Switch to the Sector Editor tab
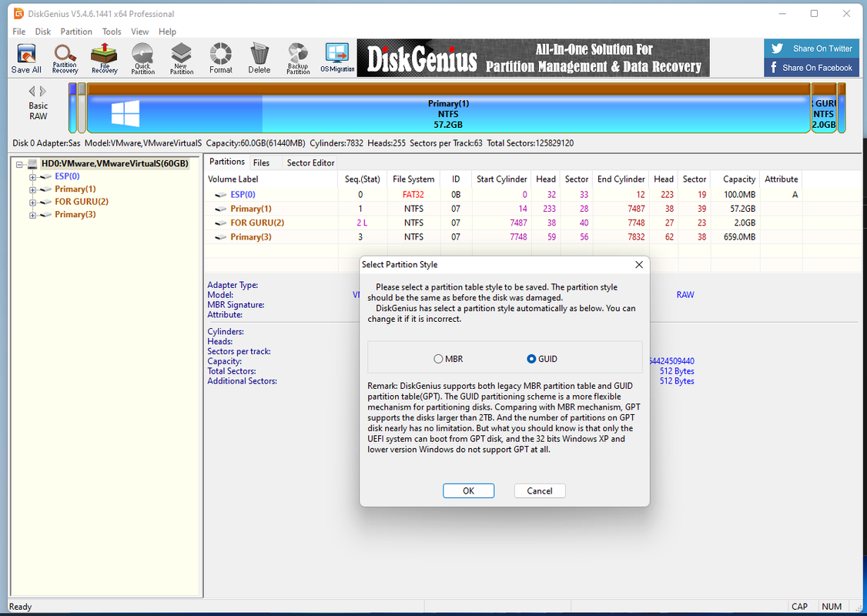 (x=311, y=162)
